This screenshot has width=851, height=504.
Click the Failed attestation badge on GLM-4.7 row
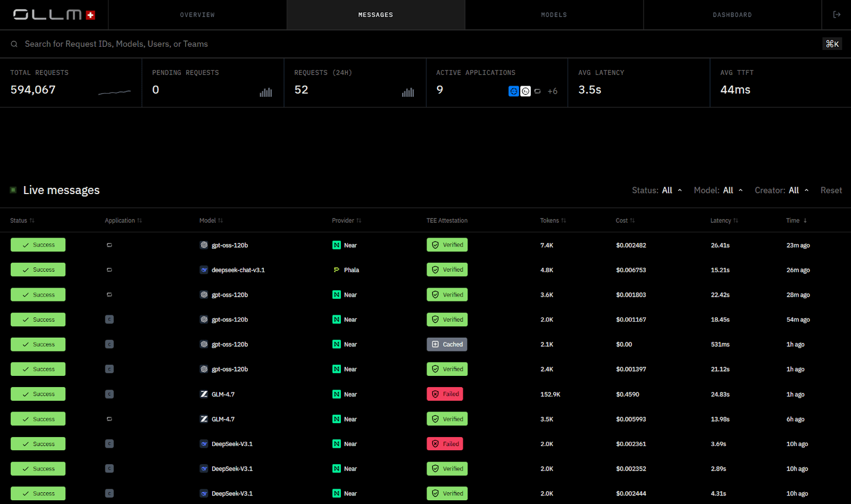click(445, 394)
